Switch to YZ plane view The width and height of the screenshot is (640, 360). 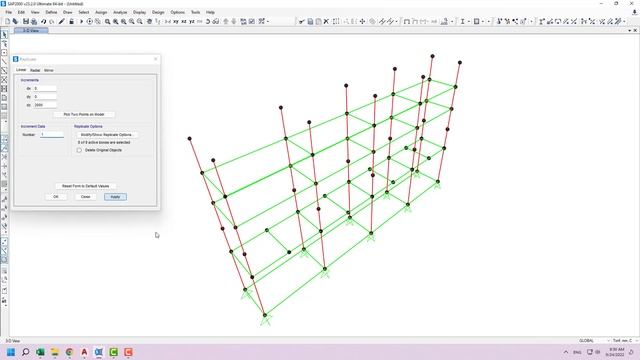(x=191, y=21)
